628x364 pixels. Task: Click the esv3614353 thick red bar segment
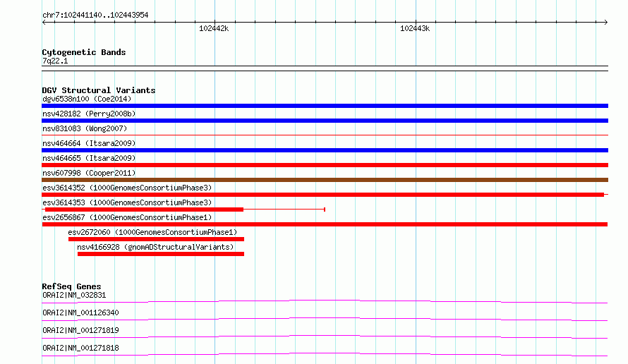point(144,210)
